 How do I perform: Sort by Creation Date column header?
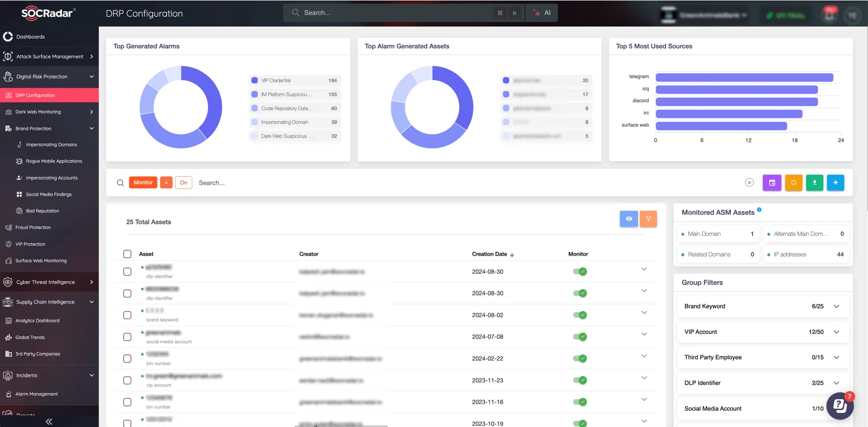493,254
